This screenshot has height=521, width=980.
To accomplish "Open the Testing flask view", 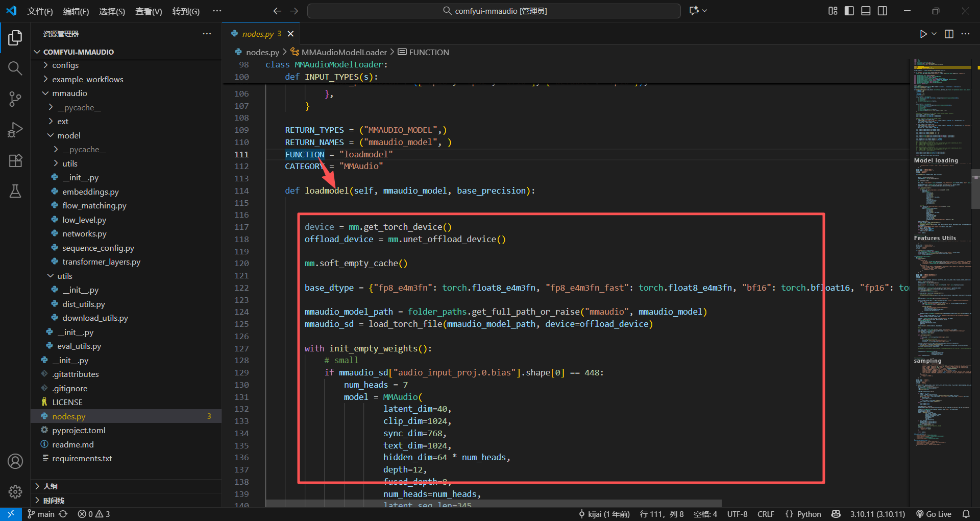I will click(15, 191).
